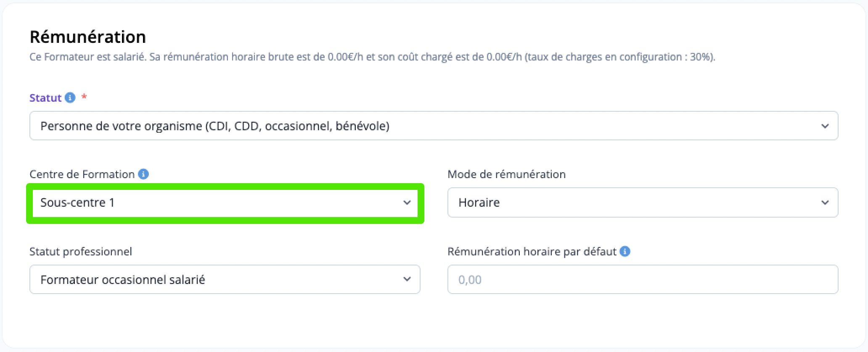The image size is (868, 352).
Task: Click the red required asterisk near Statut
Action: 84,97
